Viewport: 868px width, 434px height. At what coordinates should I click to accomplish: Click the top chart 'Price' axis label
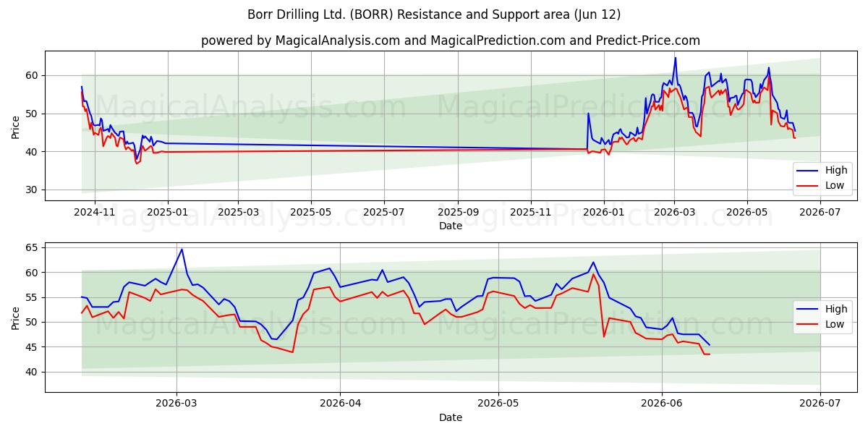[x=16, y=126]
